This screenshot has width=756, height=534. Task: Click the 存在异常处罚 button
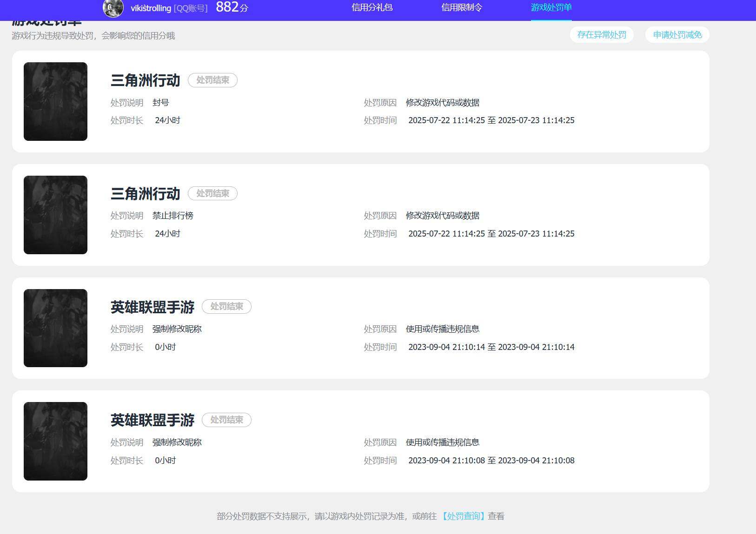click(x=602, y=35)
